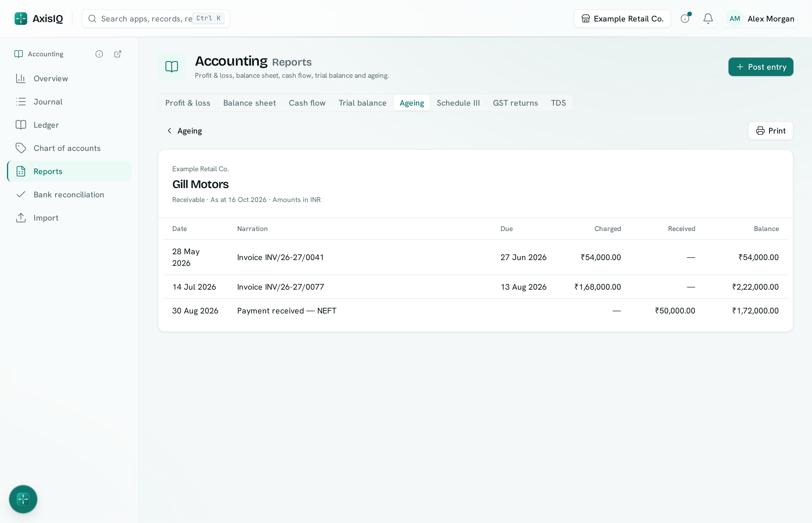Click Payment received — NEFT narration
This screenshot has width=812, height=523.
[x=287, y=311]
